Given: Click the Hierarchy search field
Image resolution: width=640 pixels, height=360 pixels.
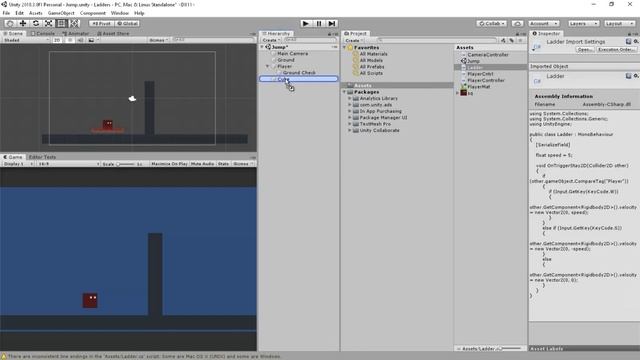Looking at the screenshot, I should pos(309,40).
